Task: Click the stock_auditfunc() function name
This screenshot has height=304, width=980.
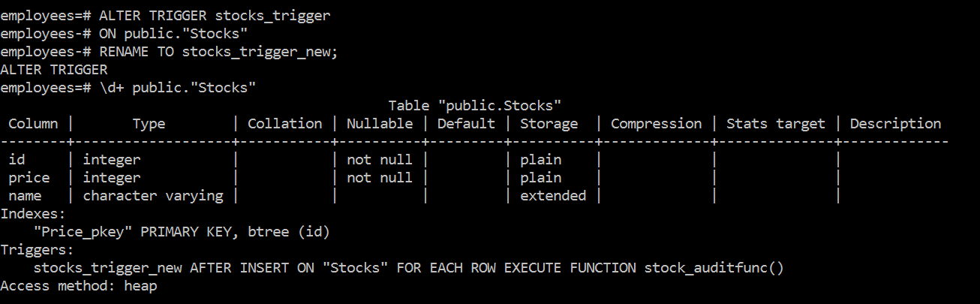Action: pyautogui.click(x=714, y=268)
